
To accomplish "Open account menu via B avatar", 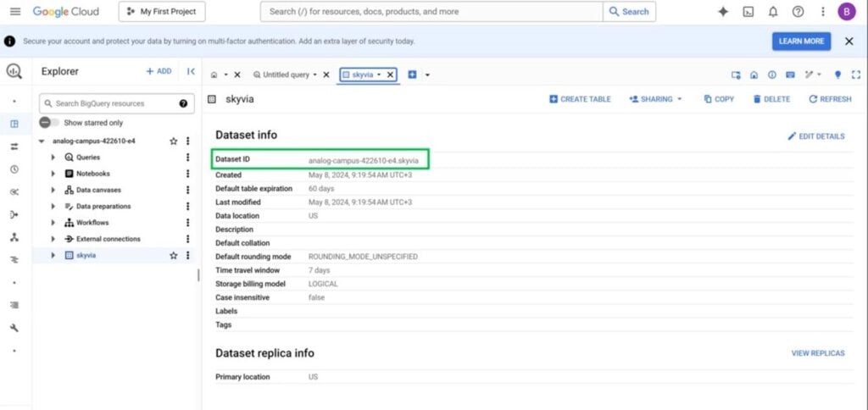I will click(x=847, y=12).
